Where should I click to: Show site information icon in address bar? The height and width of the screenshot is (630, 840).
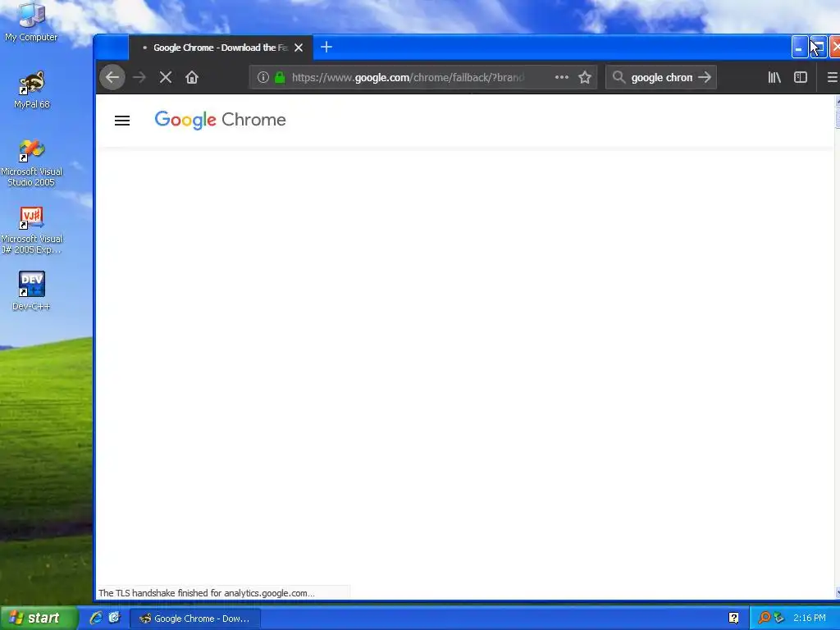coord(262,78)
